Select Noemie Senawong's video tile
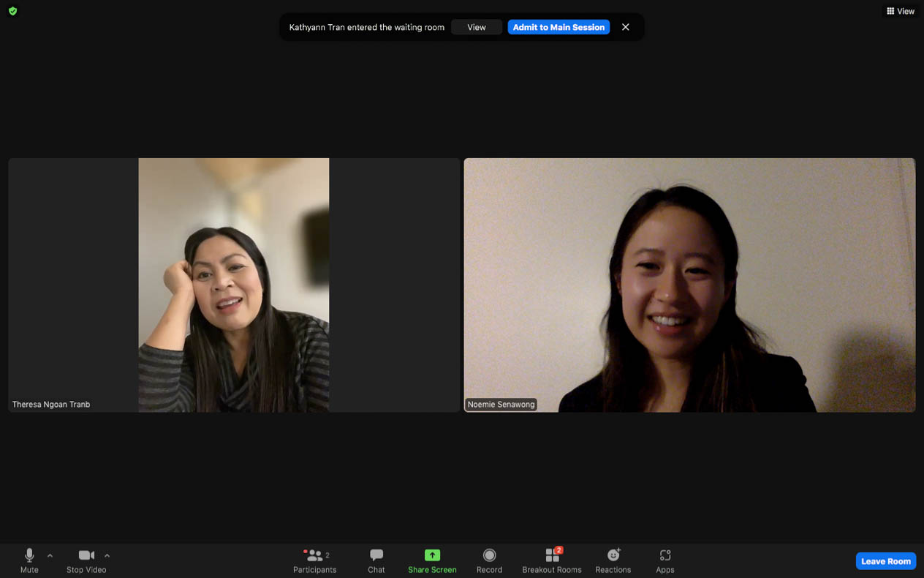 pyautogui.click(x=689, y=285)
